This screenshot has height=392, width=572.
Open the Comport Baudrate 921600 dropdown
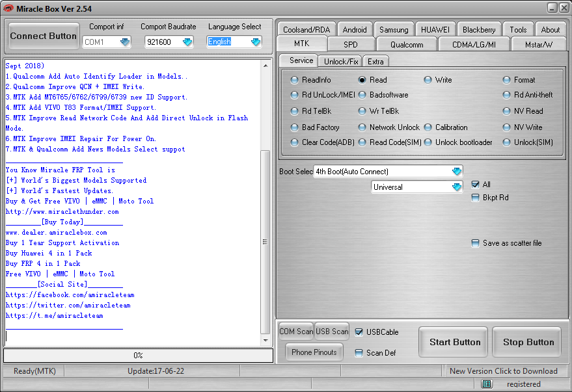[x=187, y=42]
